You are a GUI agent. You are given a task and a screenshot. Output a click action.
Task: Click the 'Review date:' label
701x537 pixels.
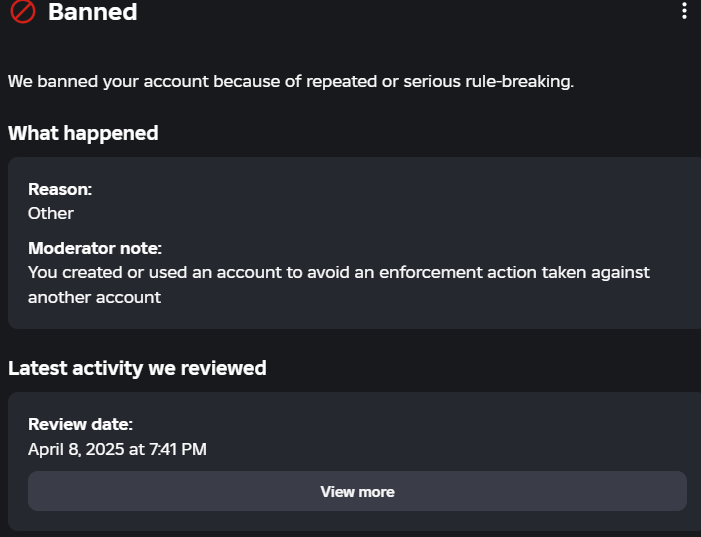(x=80, y=424)
